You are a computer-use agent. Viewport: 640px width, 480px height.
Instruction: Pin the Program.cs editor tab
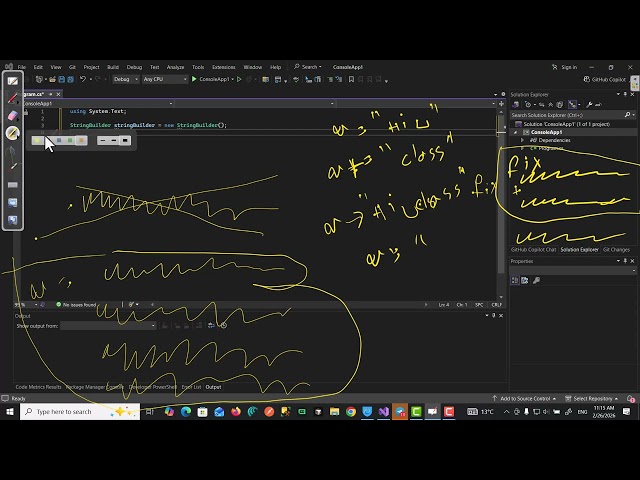pos(51,94)
